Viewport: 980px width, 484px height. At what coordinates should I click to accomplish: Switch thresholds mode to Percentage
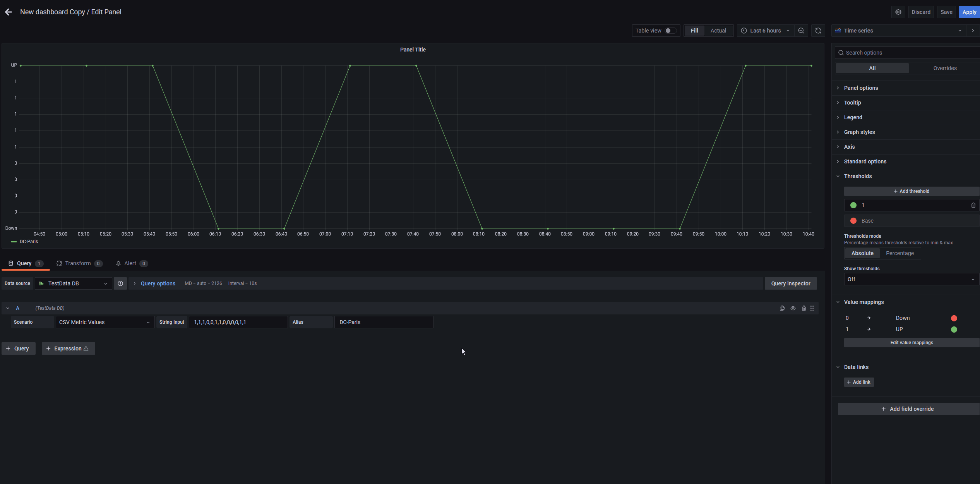click(900, 253)
